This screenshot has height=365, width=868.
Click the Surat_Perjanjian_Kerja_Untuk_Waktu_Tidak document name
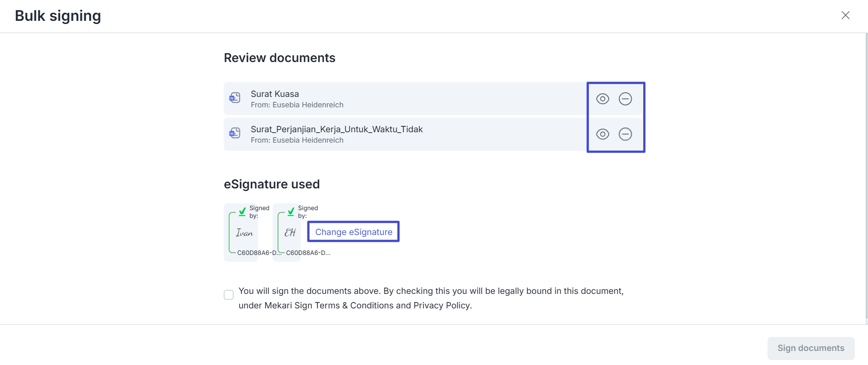point(336,129)
